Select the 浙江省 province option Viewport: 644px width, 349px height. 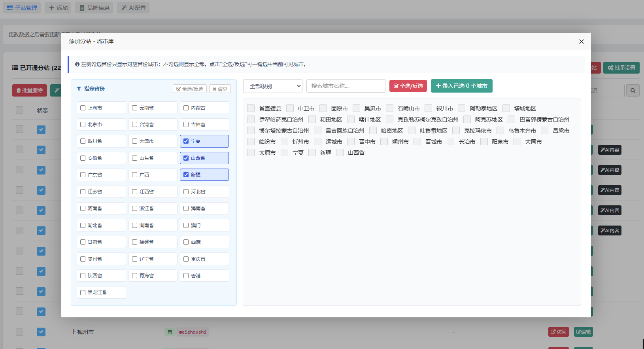click(x=153, y=208)
